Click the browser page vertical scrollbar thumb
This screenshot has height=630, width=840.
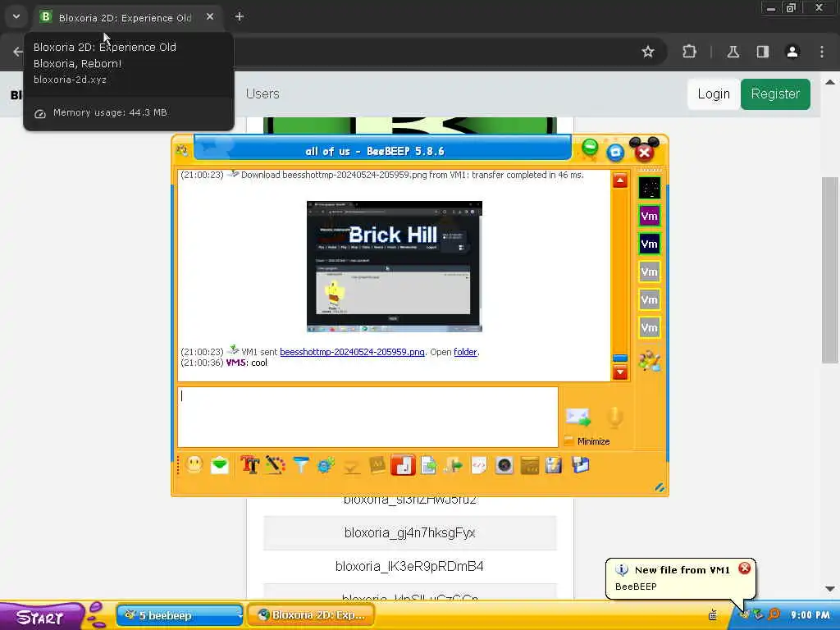pyautogui.click(x=830, y=269)
